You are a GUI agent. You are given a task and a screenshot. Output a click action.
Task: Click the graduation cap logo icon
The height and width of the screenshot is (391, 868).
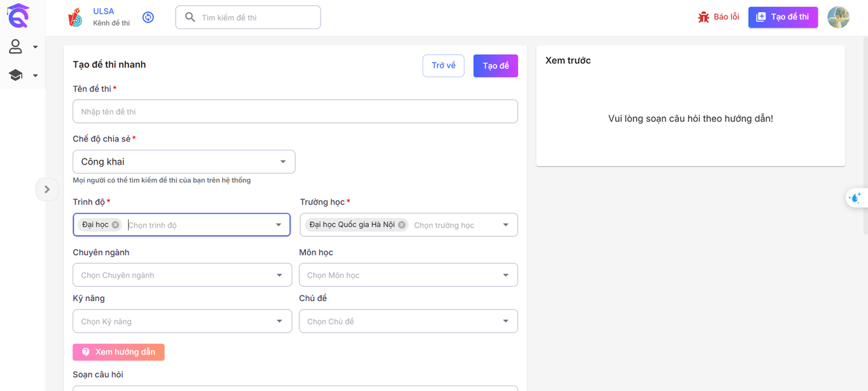point(18,16)
